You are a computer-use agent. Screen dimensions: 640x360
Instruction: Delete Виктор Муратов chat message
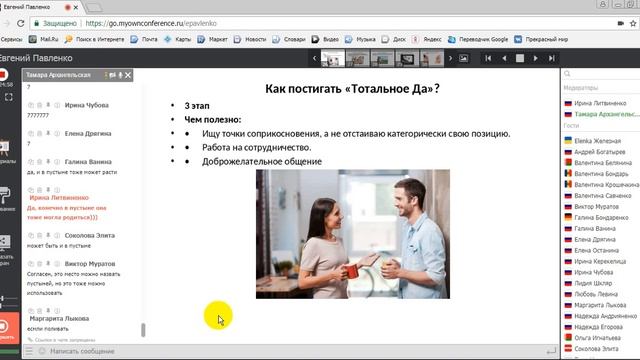click(x=40, y=264)
